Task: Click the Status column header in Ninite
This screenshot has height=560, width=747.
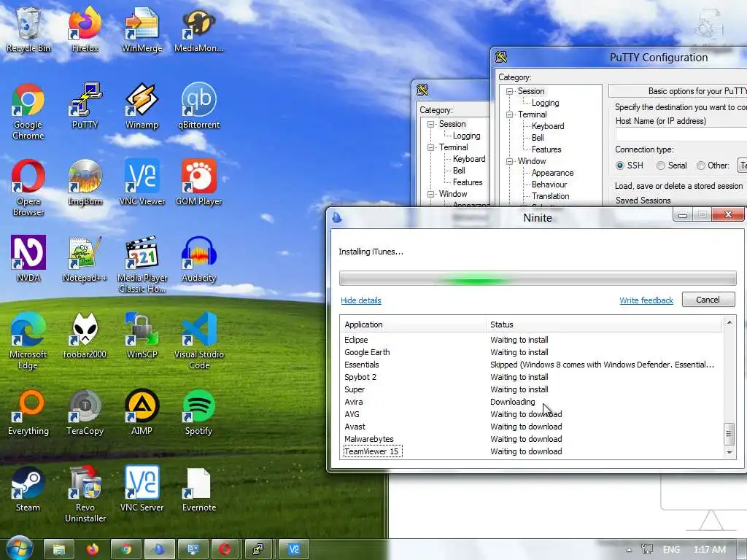Action: (605, 324)
